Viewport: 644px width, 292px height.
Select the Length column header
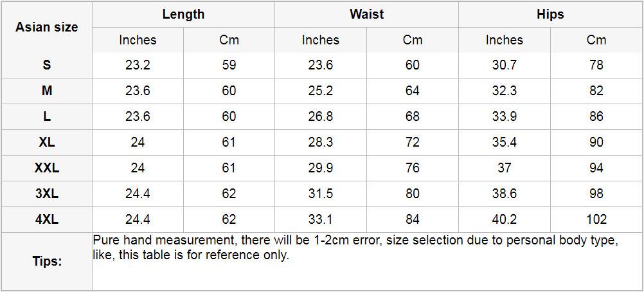pos(183,14)
